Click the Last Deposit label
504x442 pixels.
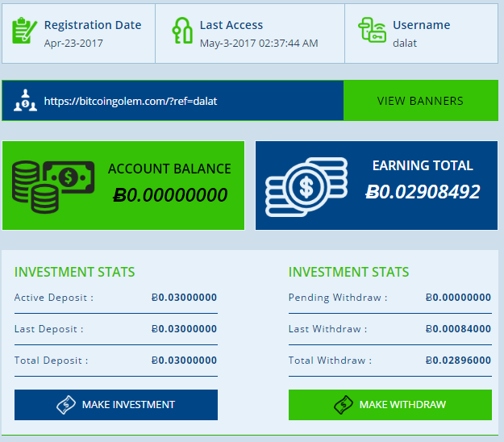click(x=49, y=329)
